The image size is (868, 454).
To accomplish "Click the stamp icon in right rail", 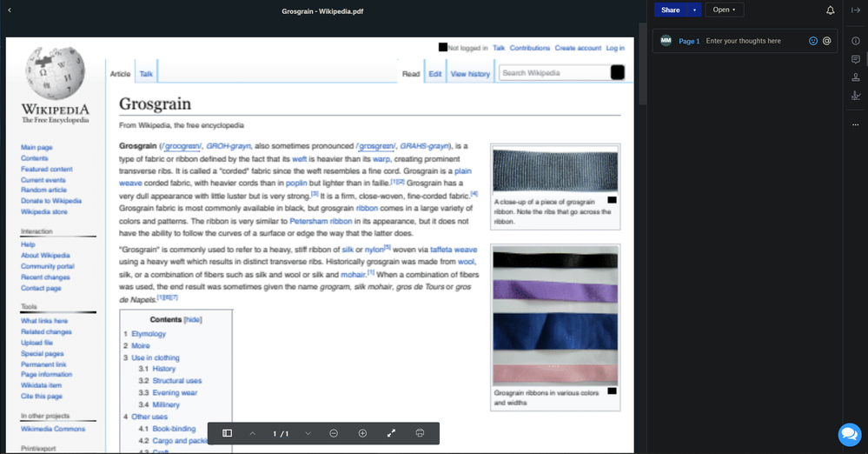I will point(856,77).
